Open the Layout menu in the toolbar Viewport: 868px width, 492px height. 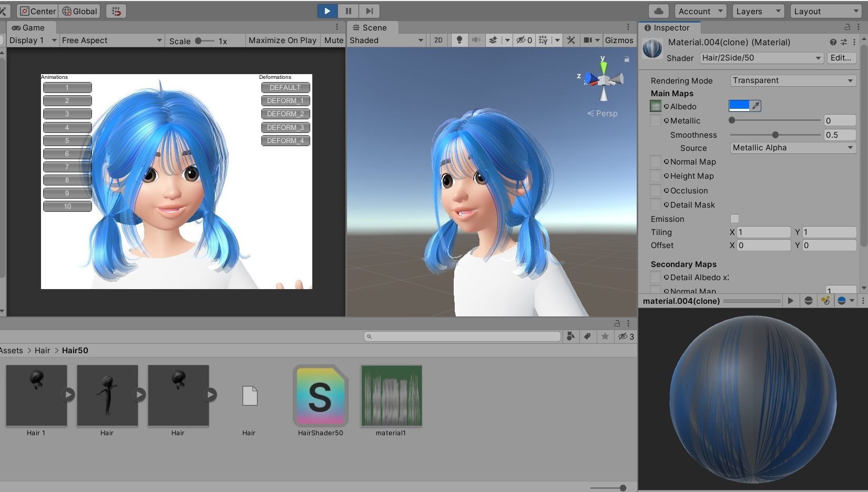[x=825, y=11]
